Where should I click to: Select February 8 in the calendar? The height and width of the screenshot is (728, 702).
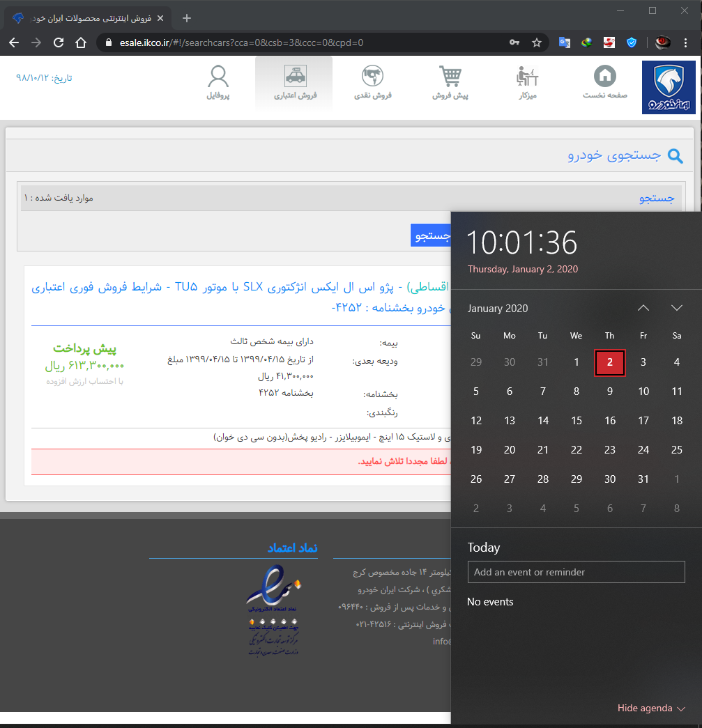click(676, 509)
